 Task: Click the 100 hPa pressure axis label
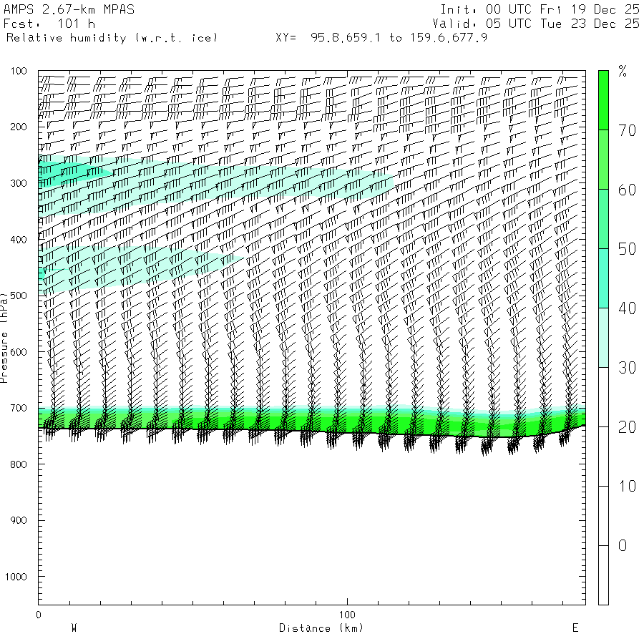19,71
